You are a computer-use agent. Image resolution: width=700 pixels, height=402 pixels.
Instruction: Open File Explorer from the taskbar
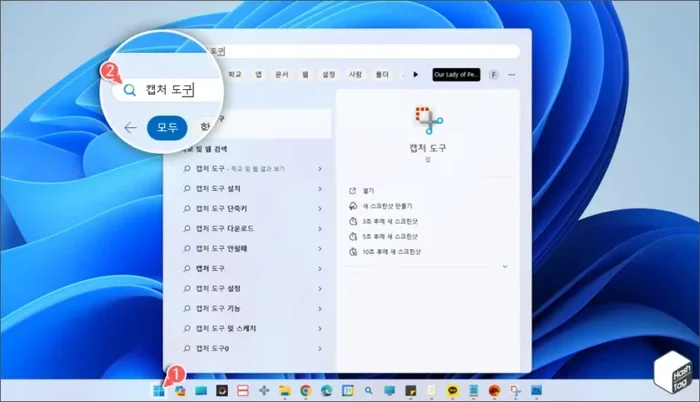[x=284, y=391]
